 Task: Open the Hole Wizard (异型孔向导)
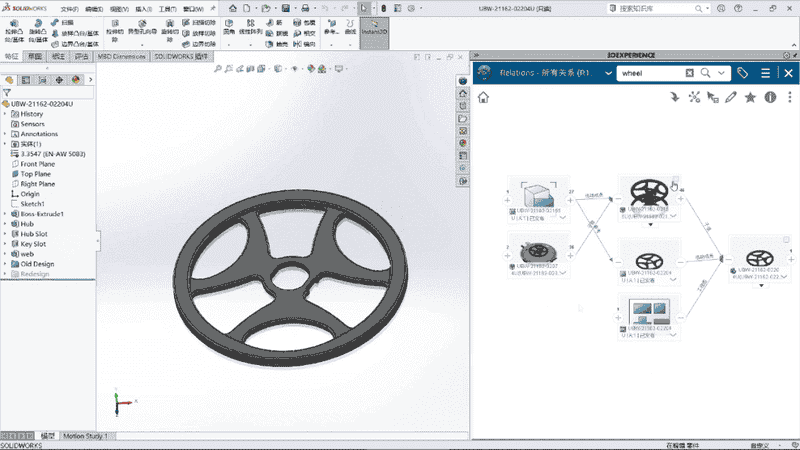click(x=142, y=28)
